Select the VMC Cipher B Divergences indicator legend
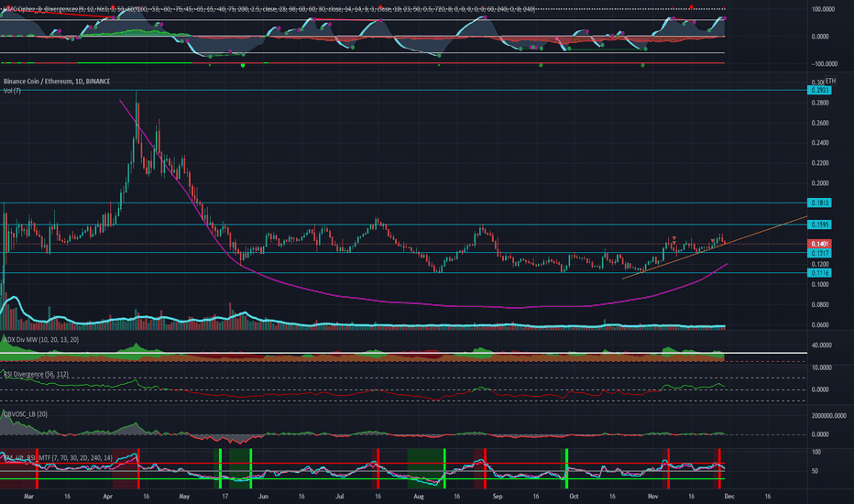 coord(268,9)
